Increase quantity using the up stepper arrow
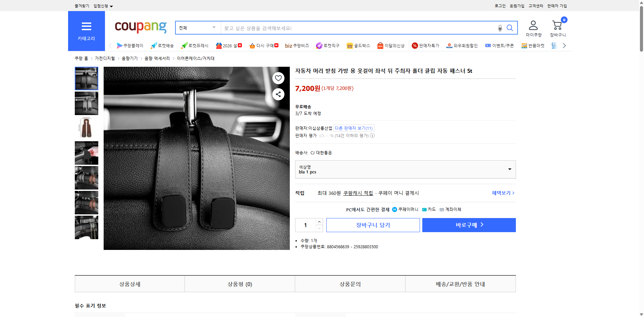 [x=319, y=221]
